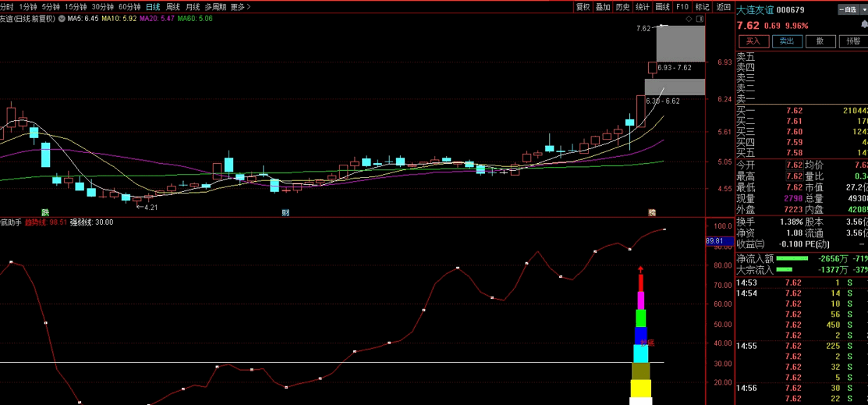Click the diamond icon above the chart
This screenshot has height=405, width=868.
click(689, 19)
